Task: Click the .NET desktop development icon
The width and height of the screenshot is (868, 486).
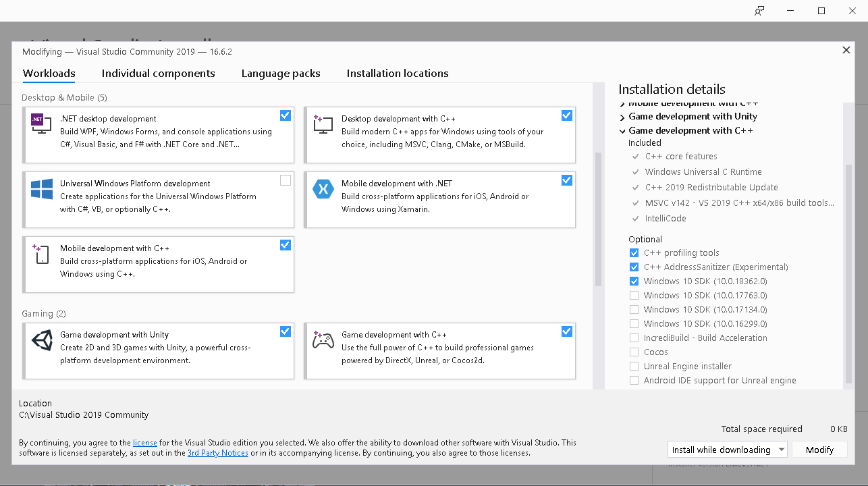Action: click(x=41, y=122)
